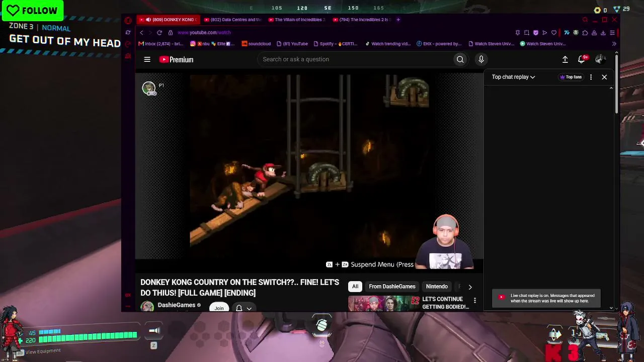Open the Top fans button in chat
This screenshot has width=644, height=362.
click(571, 77)
